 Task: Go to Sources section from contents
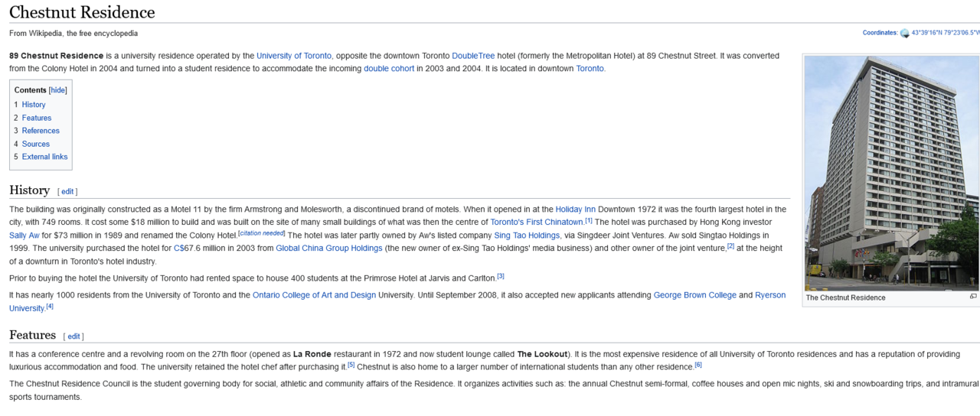(35, 144)
